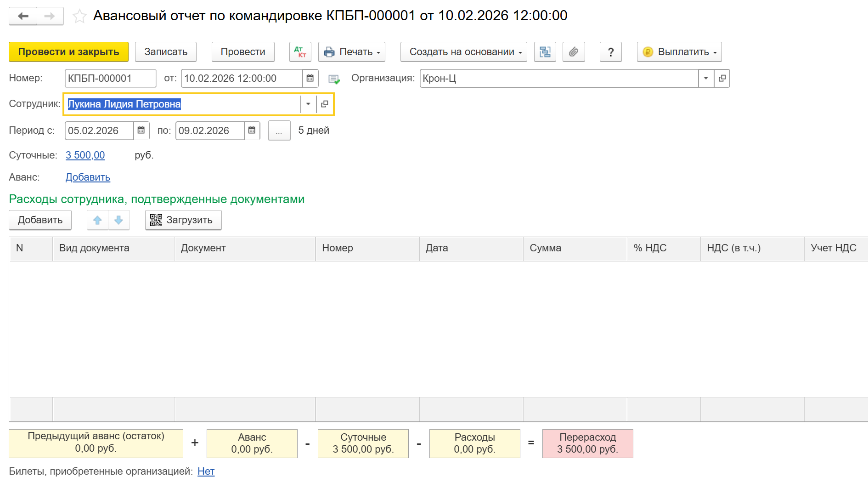868x488 pixels.
Task: Click the back navigation arrow
Action: [x=23, y=16]
